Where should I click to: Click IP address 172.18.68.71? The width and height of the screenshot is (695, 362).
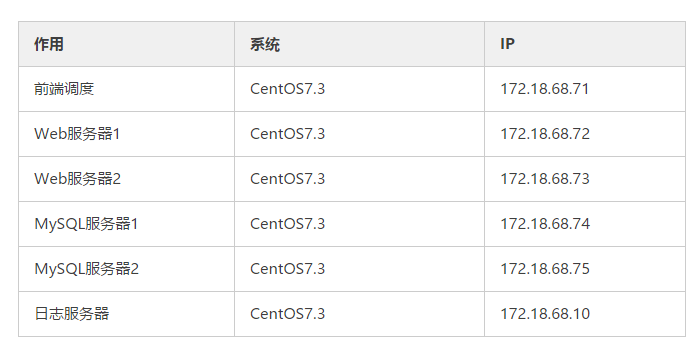(x=545, y=89)
